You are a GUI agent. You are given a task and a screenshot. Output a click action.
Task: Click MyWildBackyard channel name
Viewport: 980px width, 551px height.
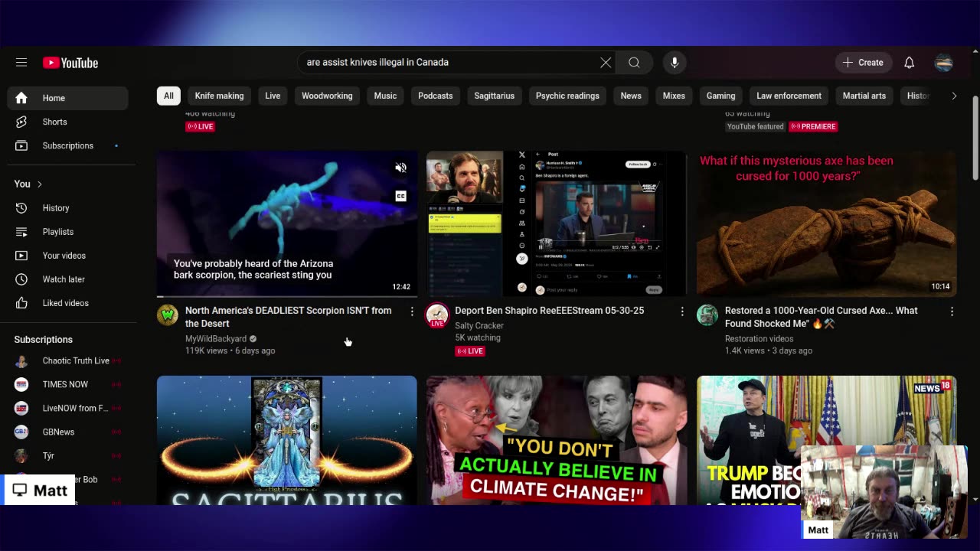(216, 338)
